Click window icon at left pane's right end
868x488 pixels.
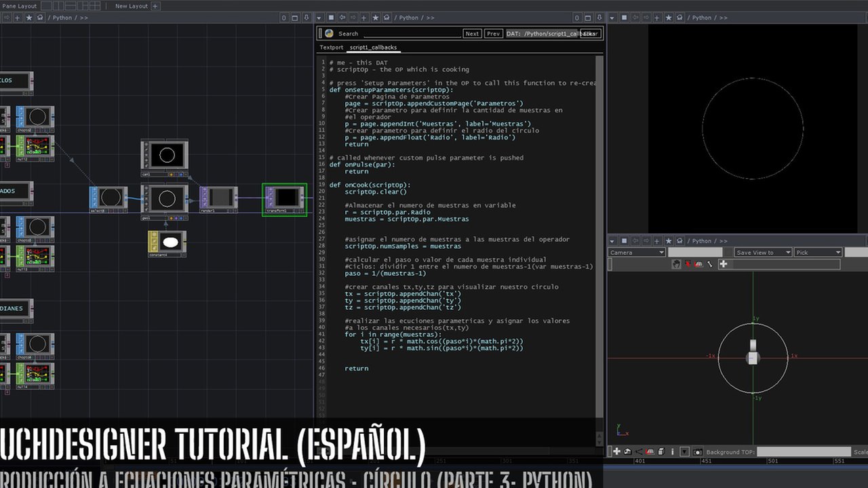pyautogui.click(x=295, y=18)
